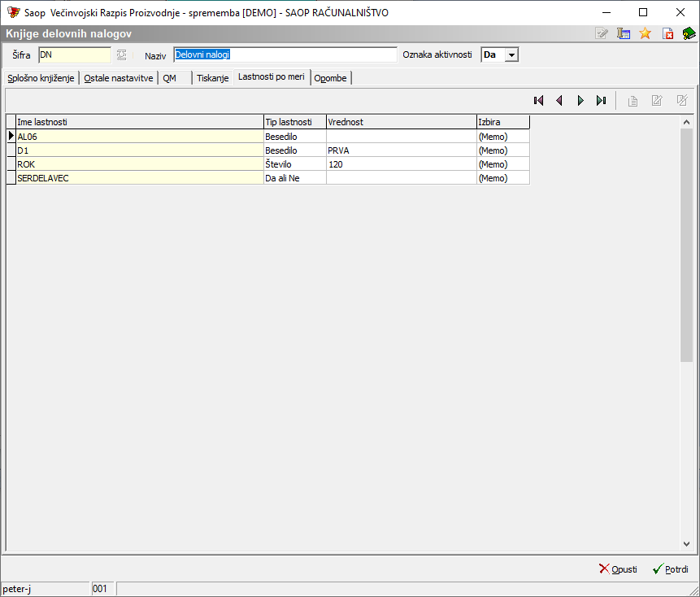Image resolution: width=700 pixels, height=597 pixels.
Task: Click the Potrdi confirm button
Action: (x=671, y=569)
